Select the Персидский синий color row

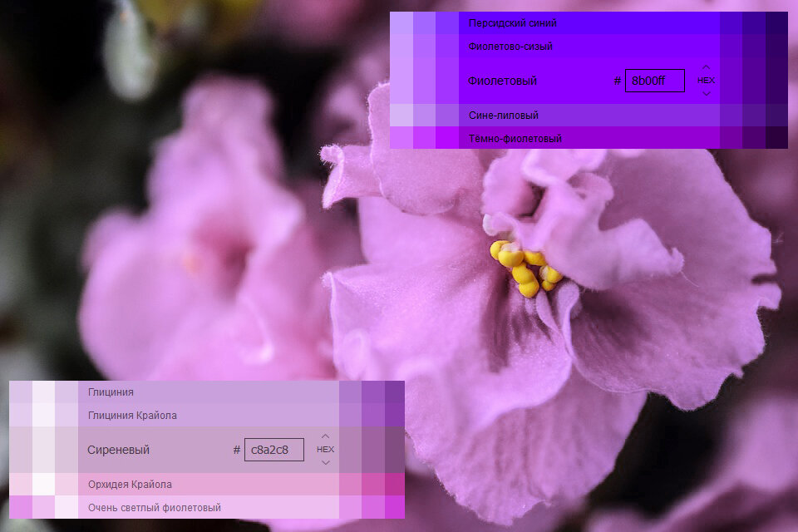589,23
